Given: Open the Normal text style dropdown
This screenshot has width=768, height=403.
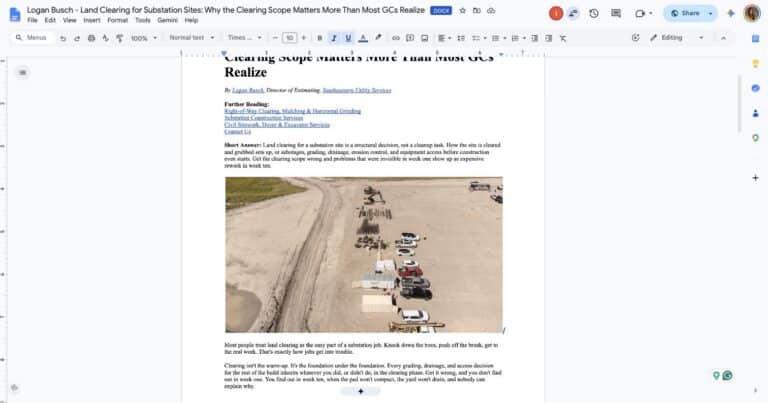Looking at the screenshot, I should click(x=192, y=38).
